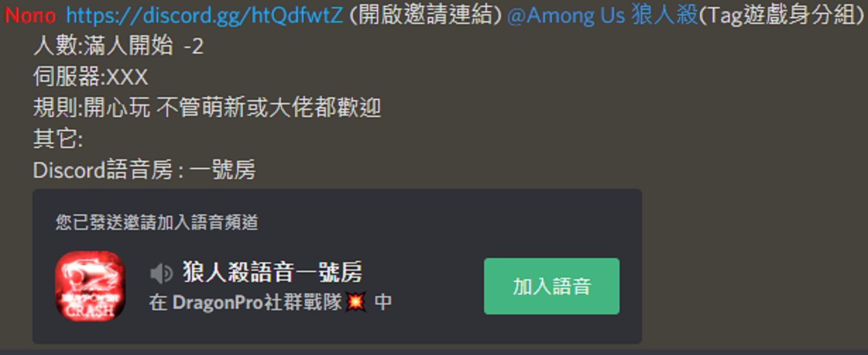868x355 pixels.
Task: Click the speaker icon beside 狼人殺語音一號房
Action: pyautogui.click(x=161, y=273)
